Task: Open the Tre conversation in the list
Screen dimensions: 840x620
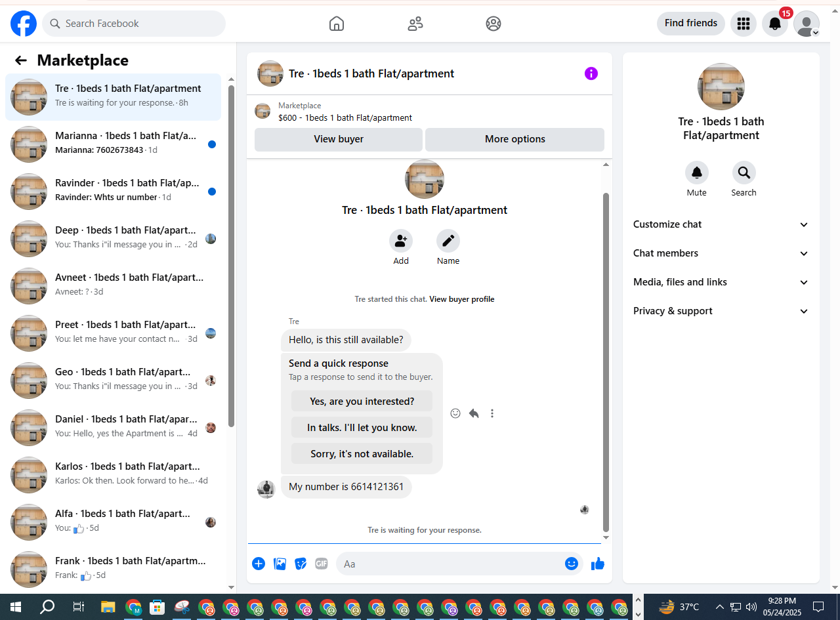Action: pos(114,97)
